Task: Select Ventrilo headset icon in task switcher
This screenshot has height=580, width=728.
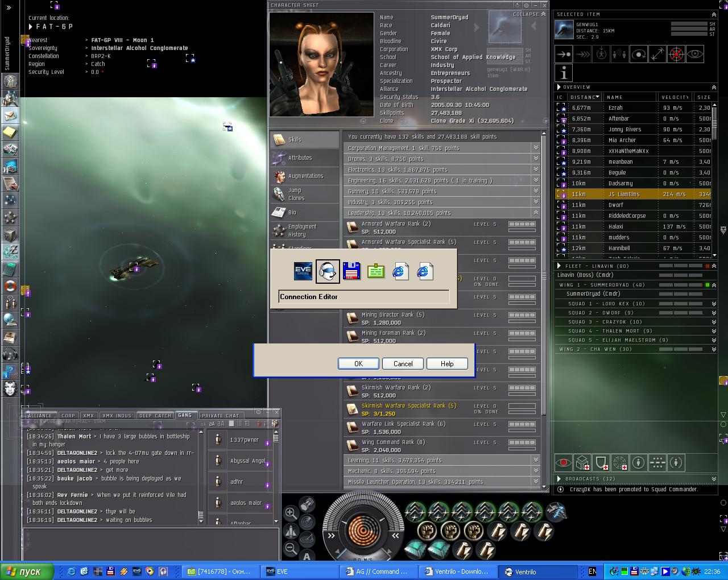Action: click(328, 271)
